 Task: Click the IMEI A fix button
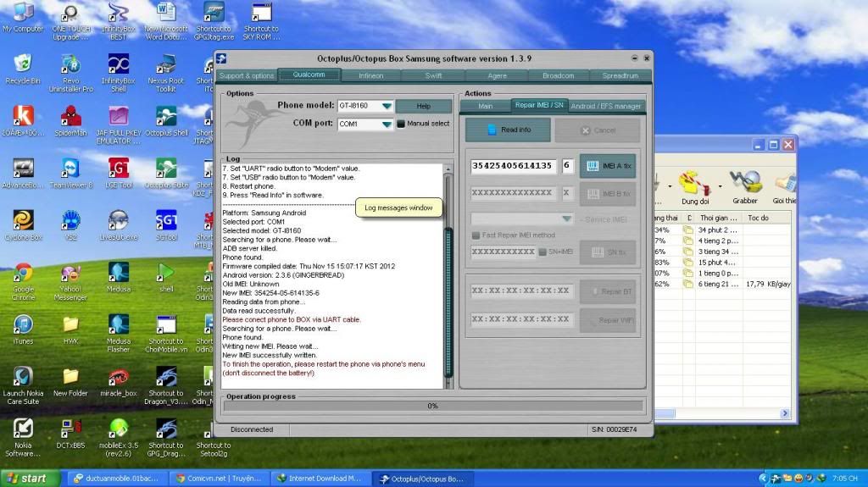607,166
